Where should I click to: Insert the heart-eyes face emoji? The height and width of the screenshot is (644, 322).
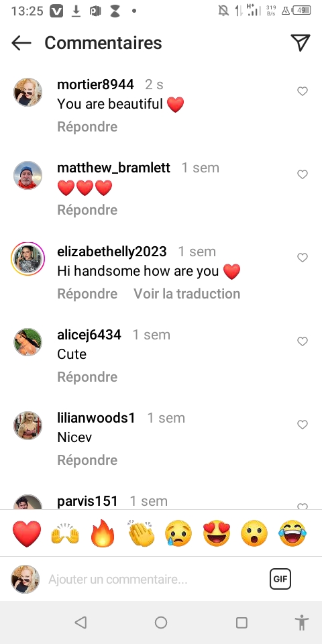click(x=217, y=533)
